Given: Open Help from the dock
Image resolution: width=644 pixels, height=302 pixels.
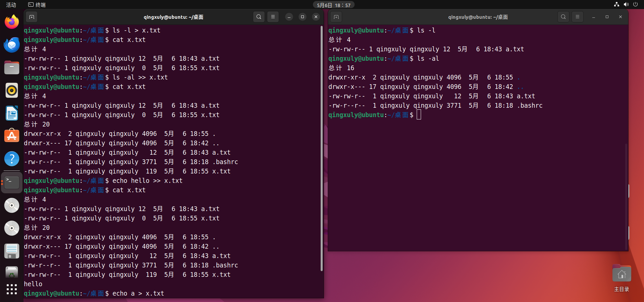Looking at the screenshot, I should point(12,159).
